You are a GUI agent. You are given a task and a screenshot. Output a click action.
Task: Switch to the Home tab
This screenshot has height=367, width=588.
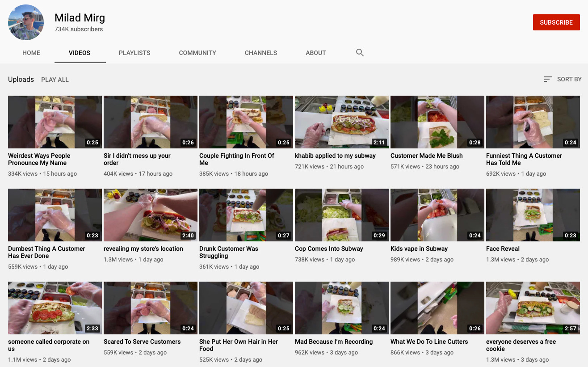pos(31,53)
